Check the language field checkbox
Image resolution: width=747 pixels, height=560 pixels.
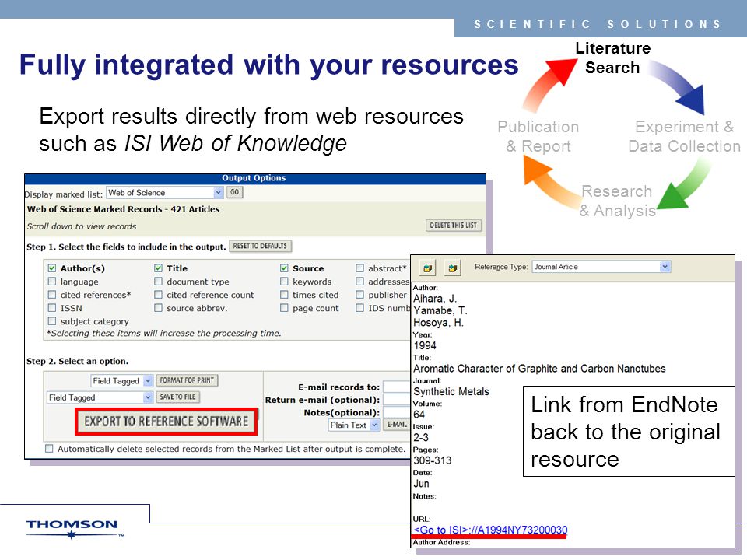[x=52, y=282]
